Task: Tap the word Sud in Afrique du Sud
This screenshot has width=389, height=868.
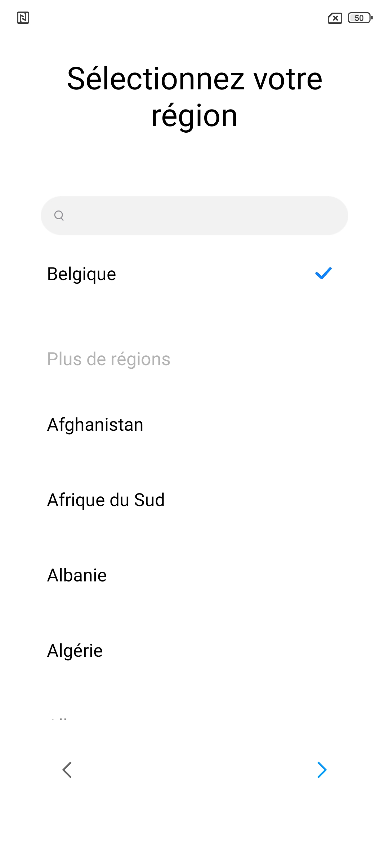Action: 149,500
